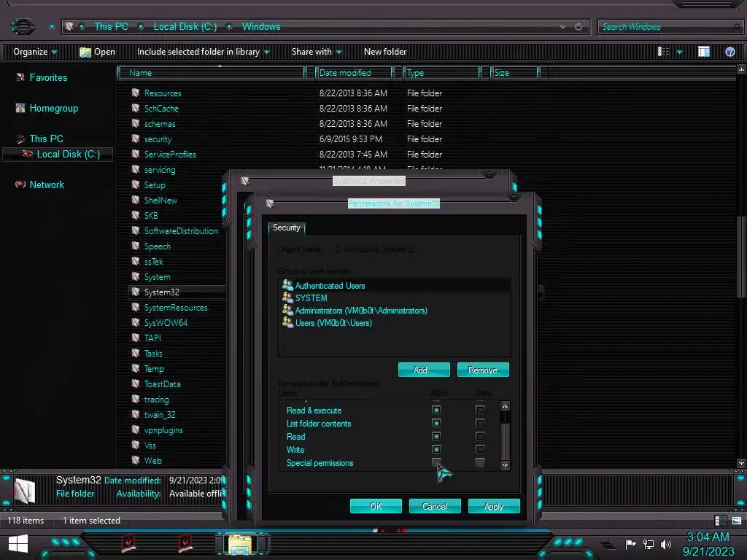Click the Authenticated Users group icon
Screen dimensions: 747x560
[287, 285]
